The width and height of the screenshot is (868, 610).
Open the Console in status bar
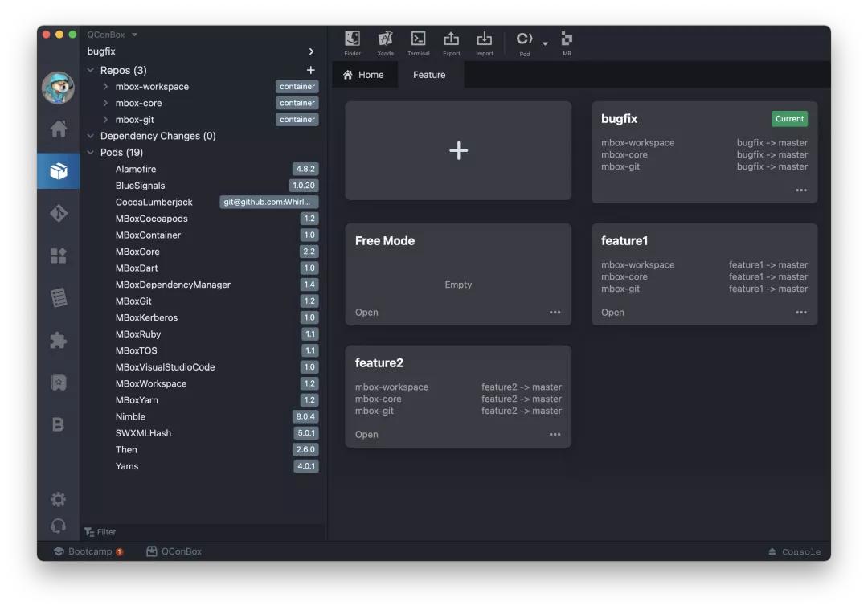pyautogui.click(x=795, y=552)
